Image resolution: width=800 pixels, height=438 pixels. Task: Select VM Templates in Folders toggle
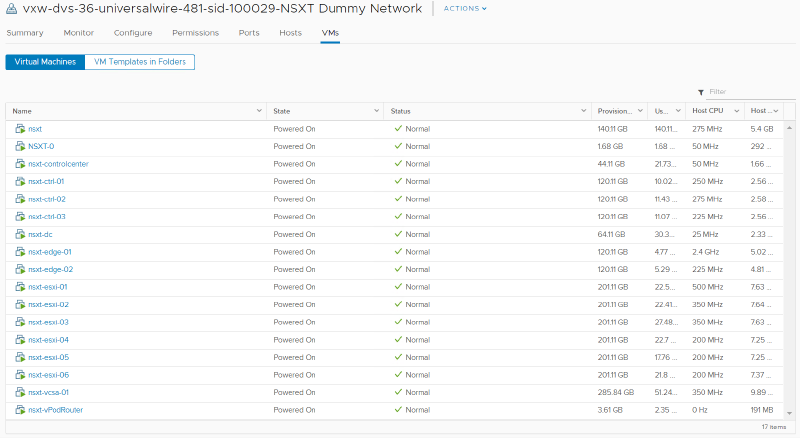tap(140, 62)
